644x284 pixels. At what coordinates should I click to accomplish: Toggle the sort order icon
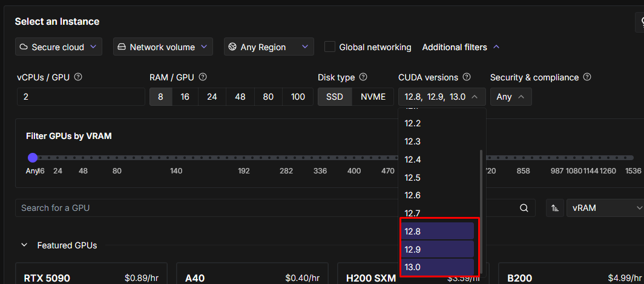pyautogui.click(x=554, y=208)
